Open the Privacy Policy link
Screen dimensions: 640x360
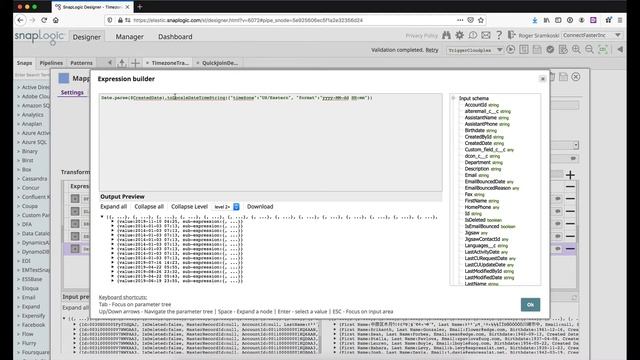421,36
